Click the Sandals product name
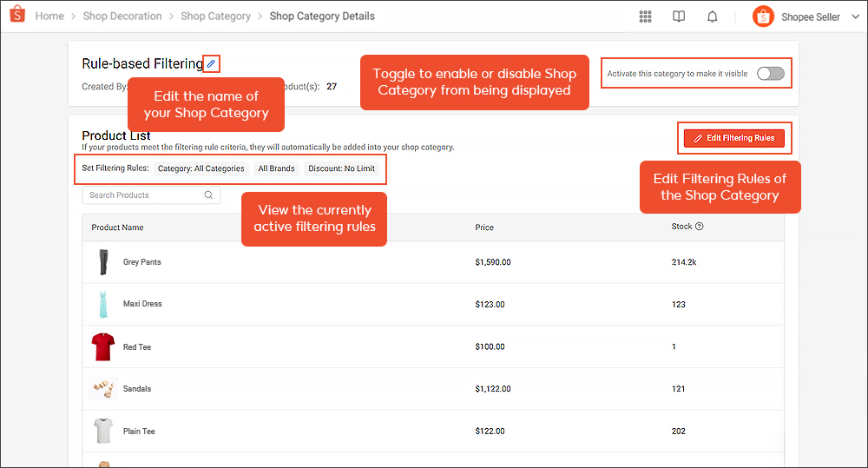The image size is (868, 468). click(137, 389)
